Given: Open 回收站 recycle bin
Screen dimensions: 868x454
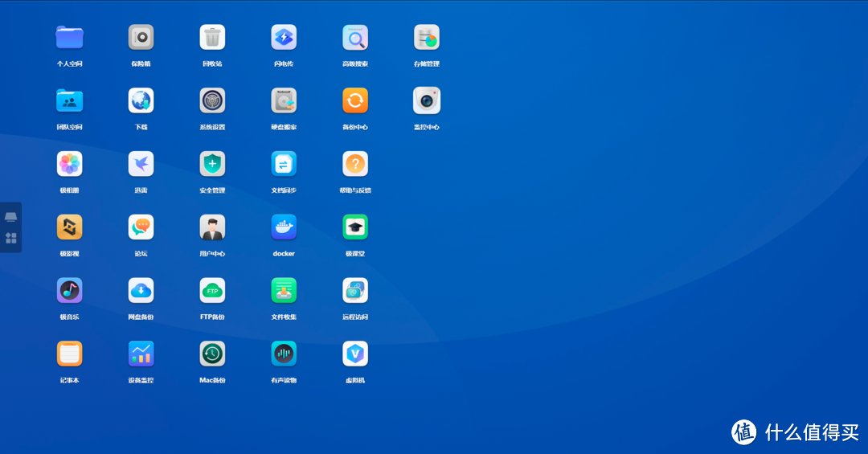Looking at the screenshot, I should pyautogui.click(x=212, y=37).
